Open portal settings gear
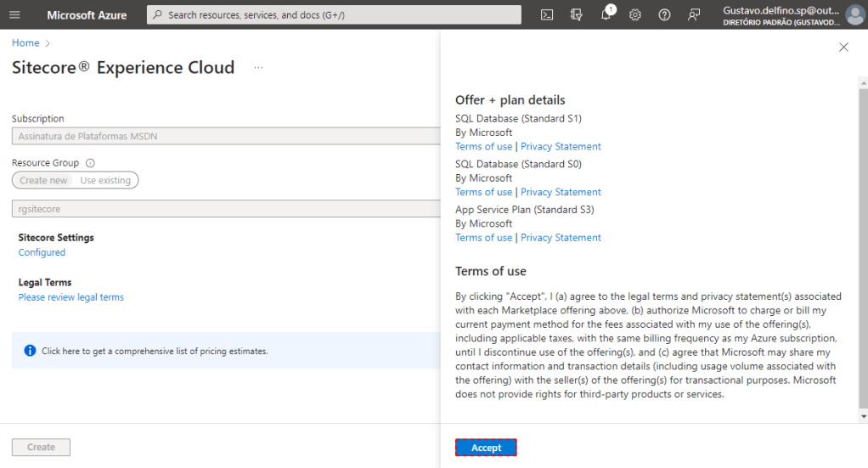Image resolution: width=868 pixels, height=468 pixels. tap(634, 14)
